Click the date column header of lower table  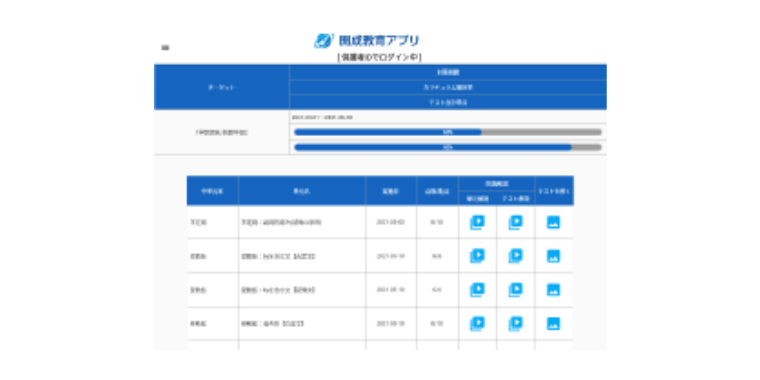[391, 191]
